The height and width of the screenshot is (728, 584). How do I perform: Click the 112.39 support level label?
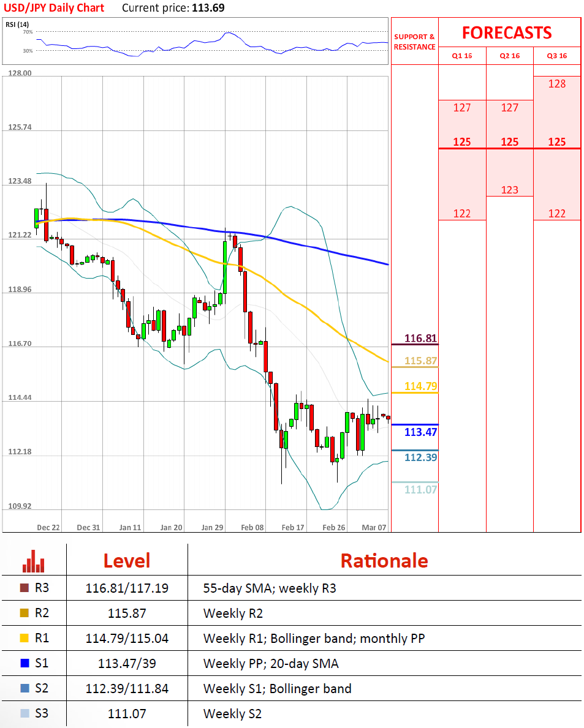(420, 457)
